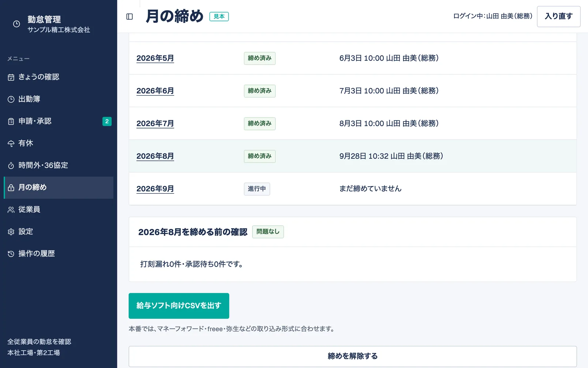
Task: Click the history icon for 操作の履歴
Action: (11, 254)
